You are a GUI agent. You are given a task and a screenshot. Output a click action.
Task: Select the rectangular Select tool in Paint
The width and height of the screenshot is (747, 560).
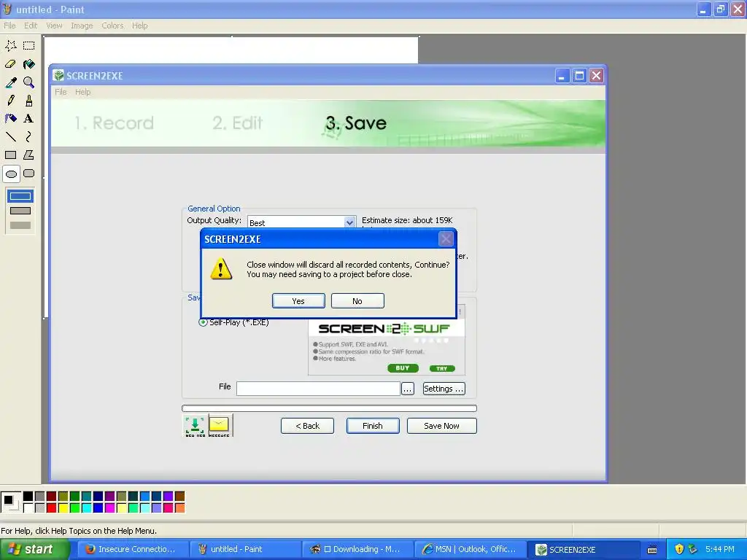pyautogui.click(x=29, y=46)
